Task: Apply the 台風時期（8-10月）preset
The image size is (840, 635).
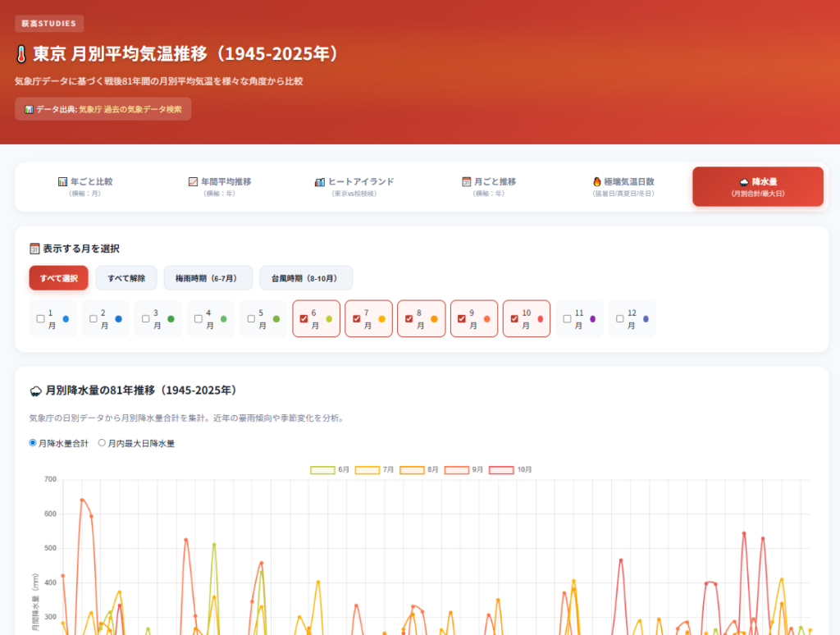Action: click(305, 278)
